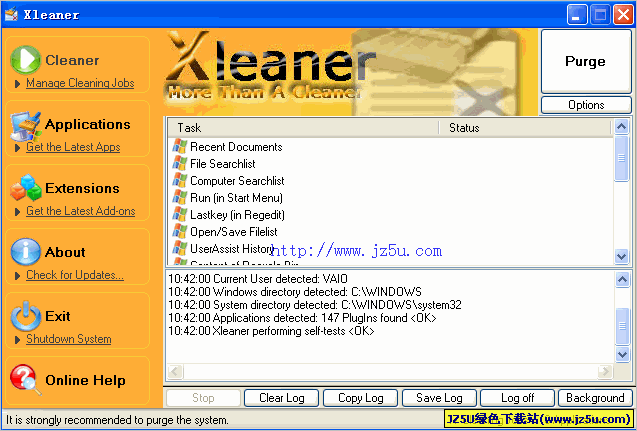The image size is (637, 431).
Task: Click the Extensions colored cubes icon
Action: [x=26, y=188]
